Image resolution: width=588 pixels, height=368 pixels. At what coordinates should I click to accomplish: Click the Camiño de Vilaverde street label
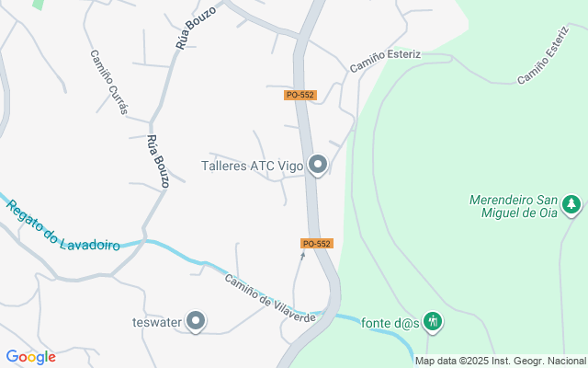point(270,298)
